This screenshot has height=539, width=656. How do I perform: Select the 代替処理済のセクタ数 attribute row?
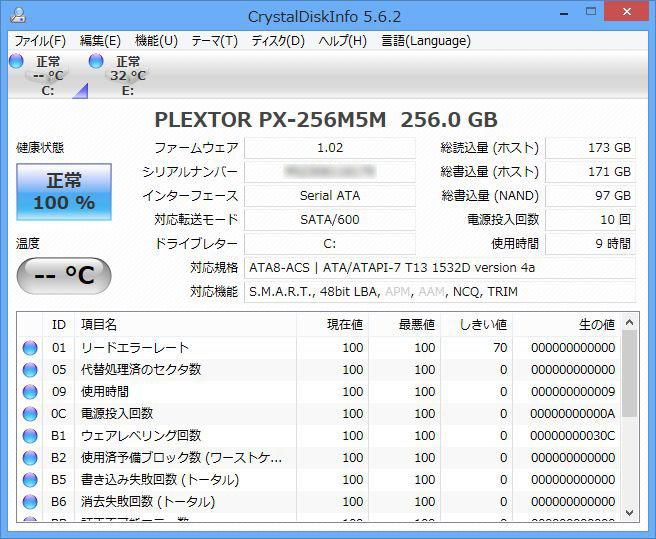click(319, 370)
